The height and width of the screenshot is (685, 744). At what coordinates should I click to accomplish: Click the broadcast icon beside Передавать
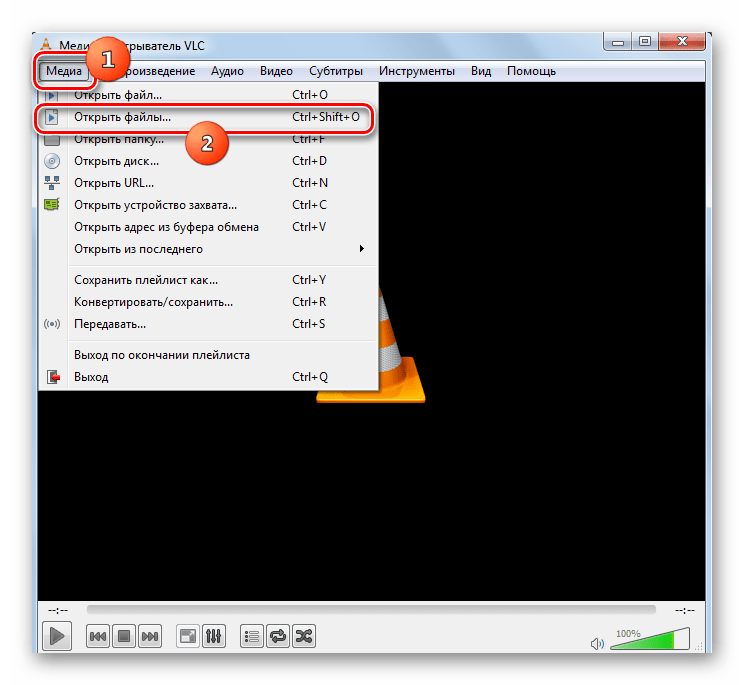pyautogui.click(x=52, y=324)
